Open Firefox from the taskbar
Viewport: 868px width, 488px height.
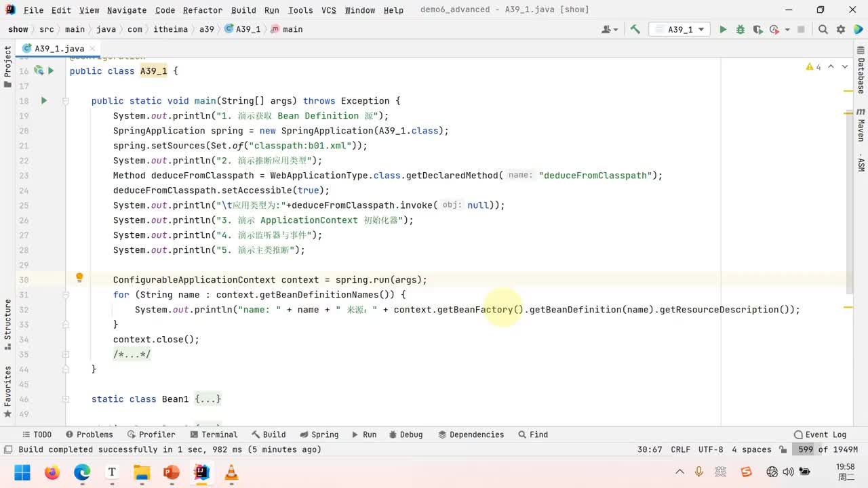(52, 472)
